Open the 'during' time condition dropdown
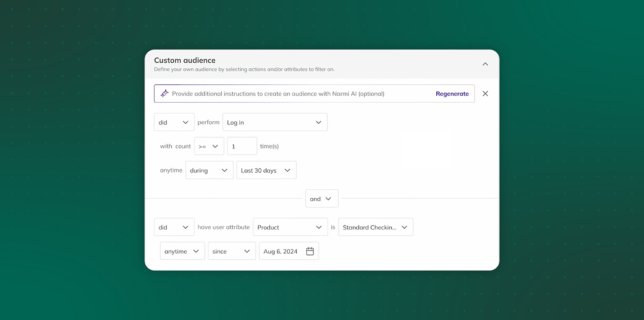The width and height of the screenshot is (644, 320). tap(209, 170)
